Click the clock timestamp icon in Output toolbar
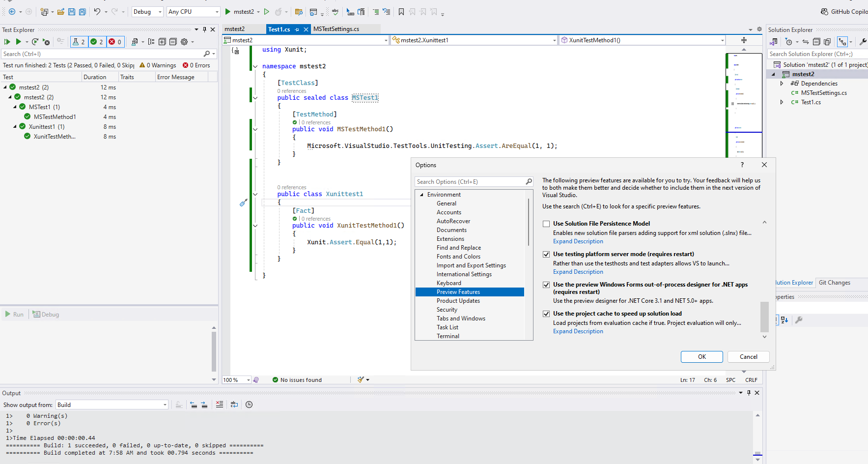 coord(249,405)
